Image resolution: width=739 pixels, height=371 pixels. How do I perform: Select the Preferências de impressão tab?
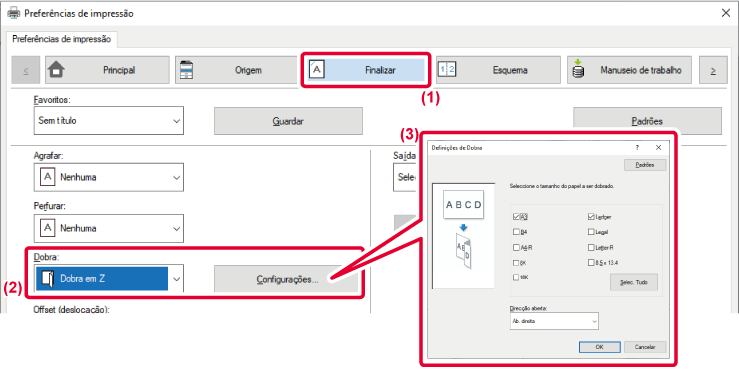62,39
